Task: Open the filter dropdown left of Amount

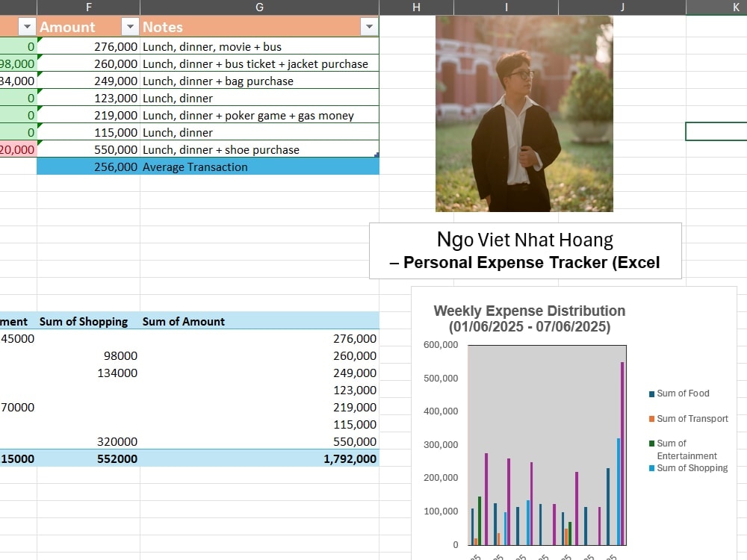Action: (x=27, y=27)
